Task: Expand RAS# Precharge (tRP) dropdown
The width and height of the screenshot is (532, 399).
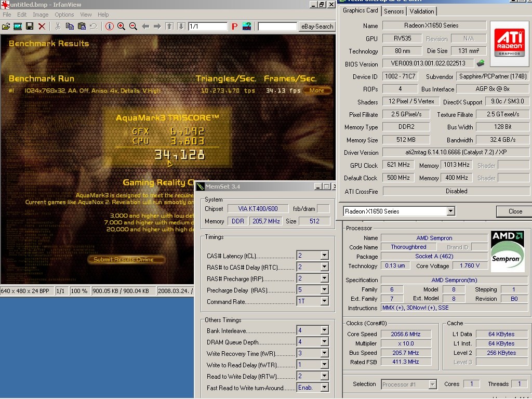Action: pyautogui.click(x=324, y=278)
